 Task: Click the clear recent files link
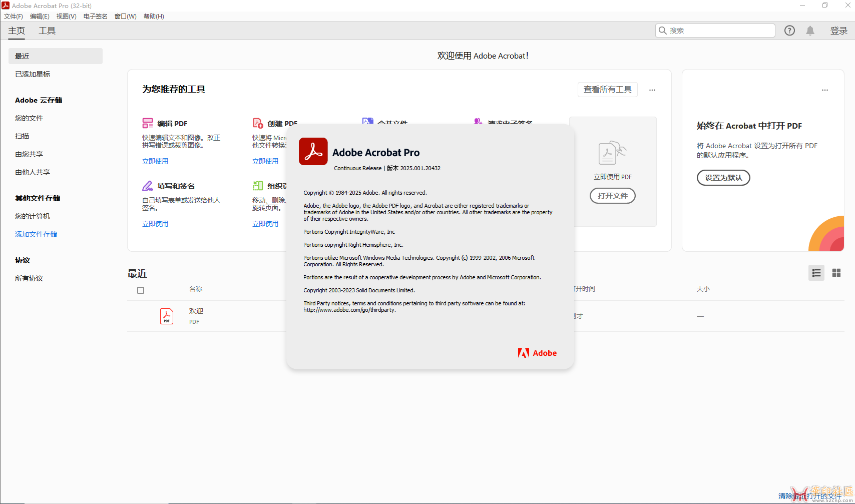click(x=810, y=496)
